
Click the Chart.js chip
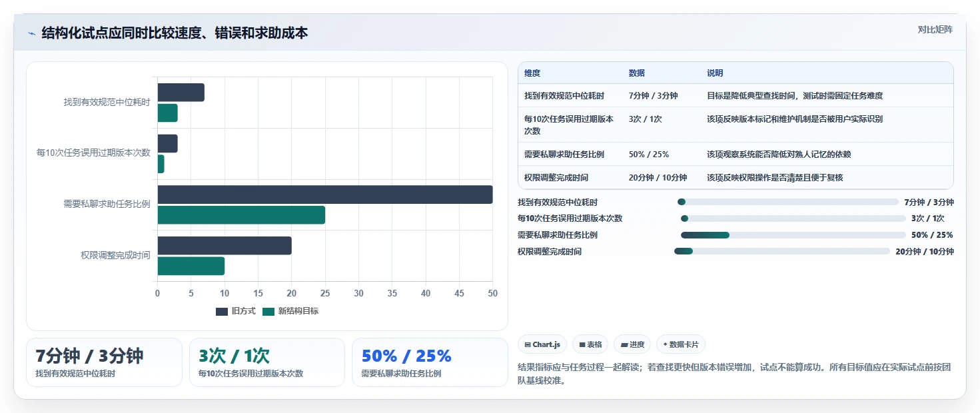click(542, 344)
